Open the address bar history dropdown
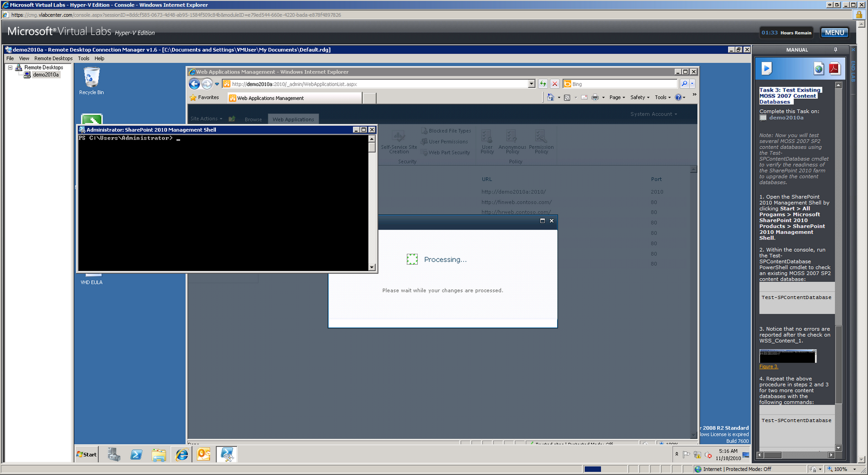868x475 pixels. [x=532, y=84]
